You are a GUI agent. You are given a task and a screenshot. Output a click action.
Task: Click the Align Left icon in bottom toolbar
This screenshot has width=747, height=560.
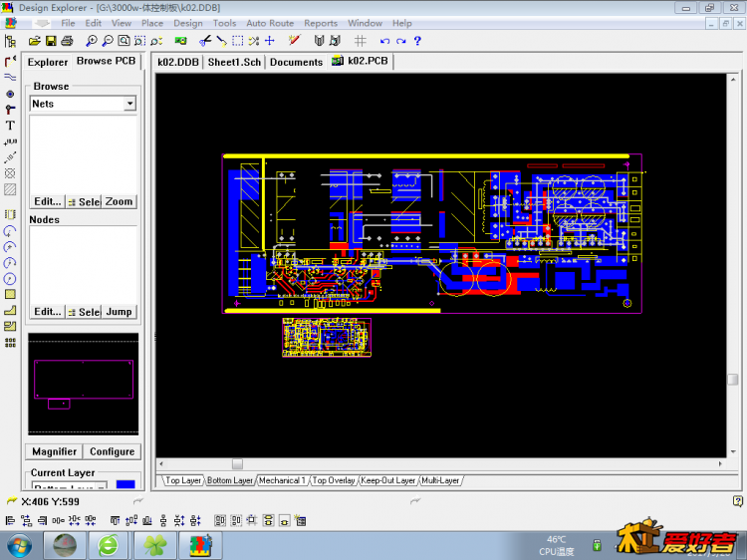(11, 520)
